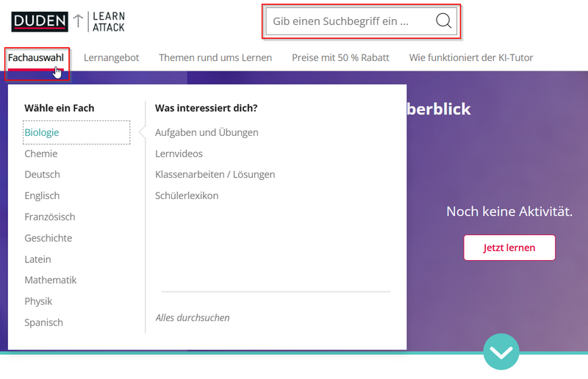
Task: Click the Jetzt lernen button
Action: point(509,248)
